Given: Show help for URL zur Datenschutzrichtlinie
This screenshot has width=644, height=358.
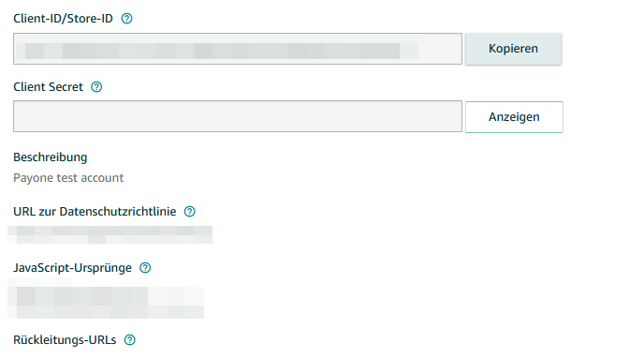Looking at the screenshot, I should 190,212.
